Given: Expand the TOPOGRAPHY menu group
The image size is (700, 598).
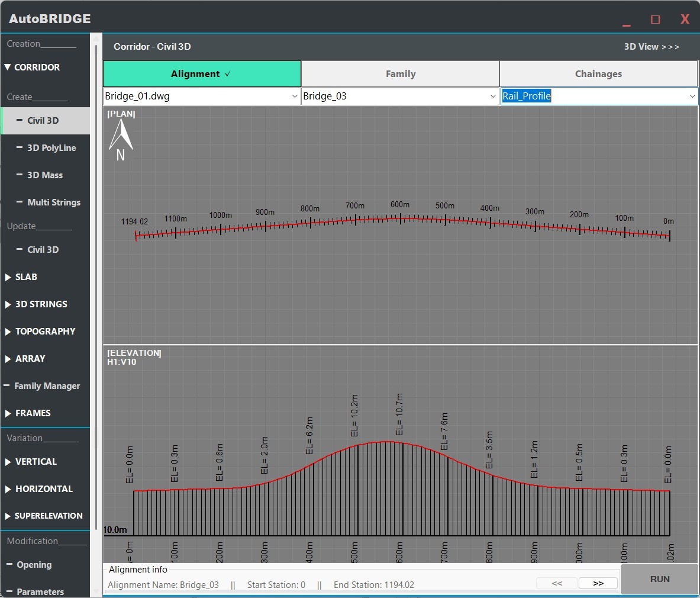Looking at the screenshot, I should (45, 332).
